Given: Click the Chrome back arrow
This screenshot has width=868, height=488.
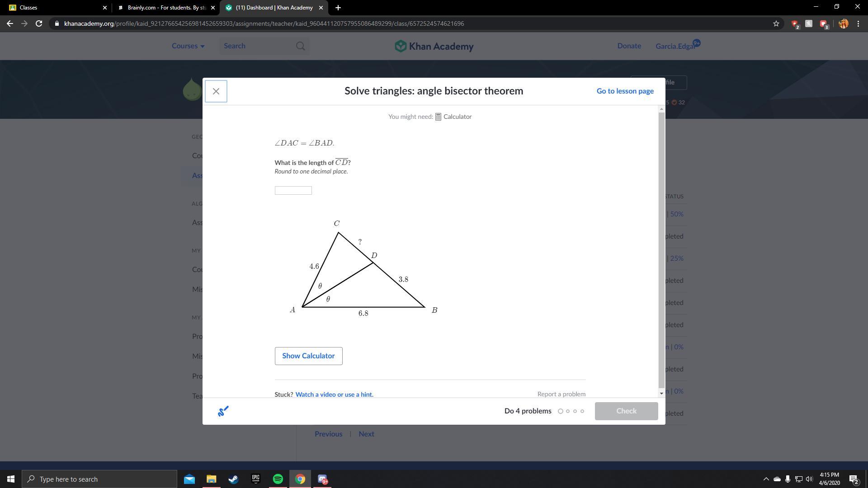Looking at the screenshot, I should [x=10, y=23].
